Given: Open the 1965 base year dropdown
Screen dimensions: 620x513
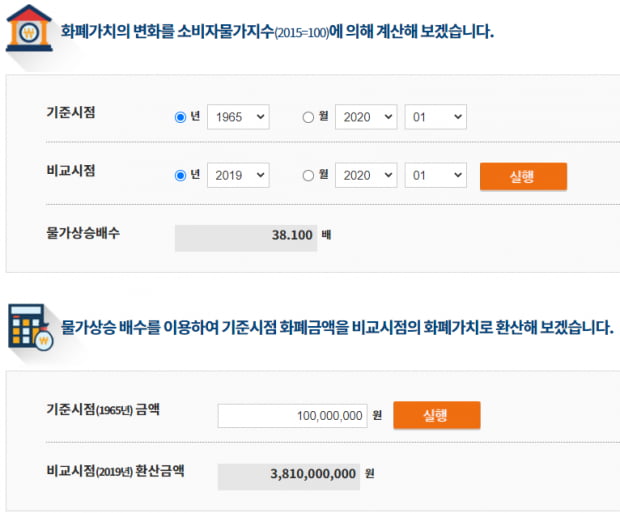Looking at the screenshot, I should point(238,117).
